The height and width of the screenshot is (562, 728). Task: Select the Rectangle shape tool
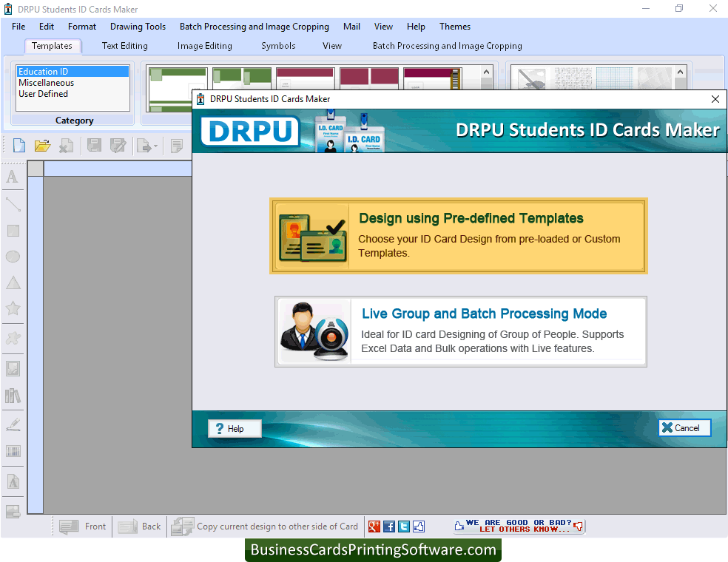(13, 231)
